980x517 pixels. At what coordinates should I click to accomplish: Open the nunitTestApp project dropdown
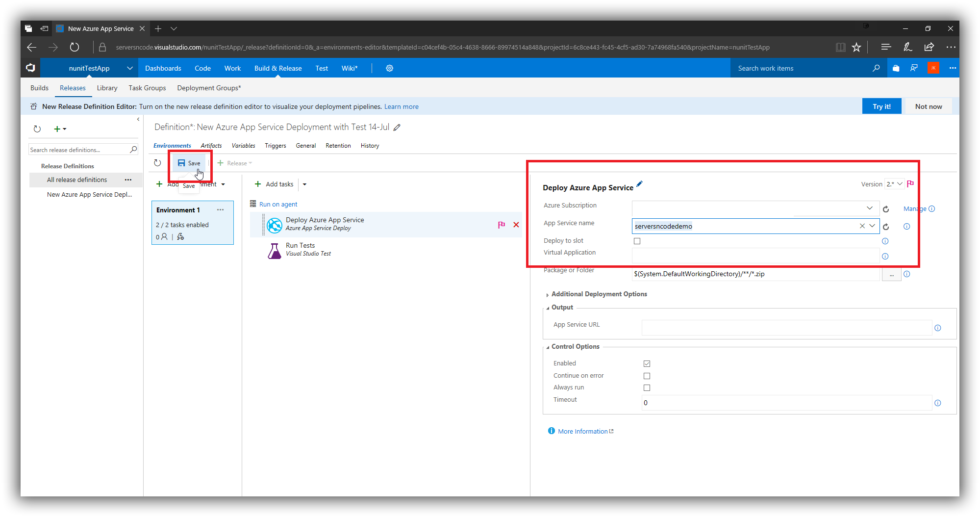(129, 68)
